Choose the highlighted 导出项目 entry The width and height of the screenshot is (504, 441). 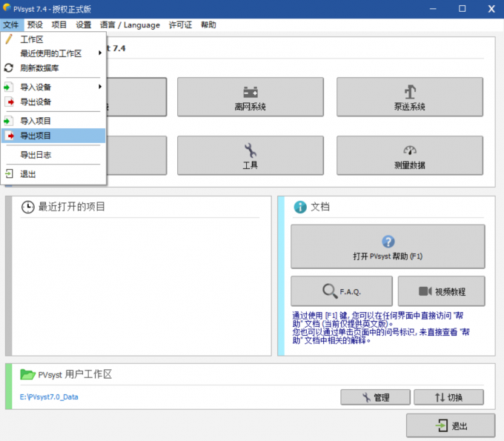point(53,136)
